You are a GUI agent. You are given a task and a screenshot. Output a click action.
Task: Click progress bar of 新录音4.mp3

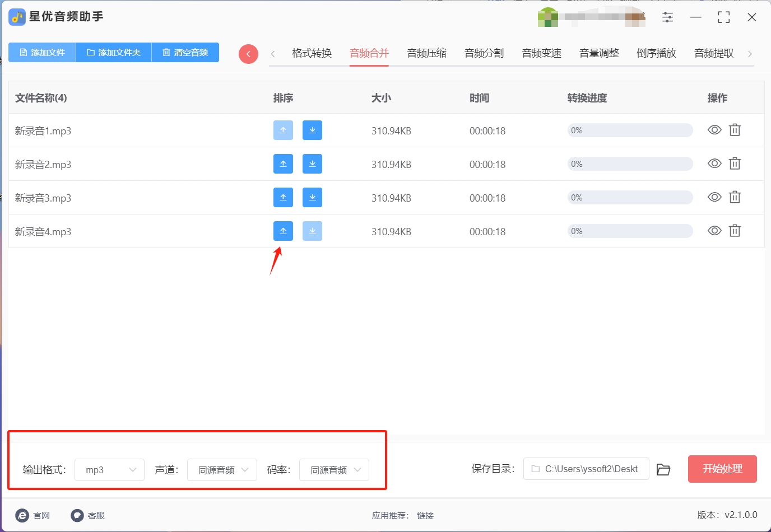(x=630, y=231)
